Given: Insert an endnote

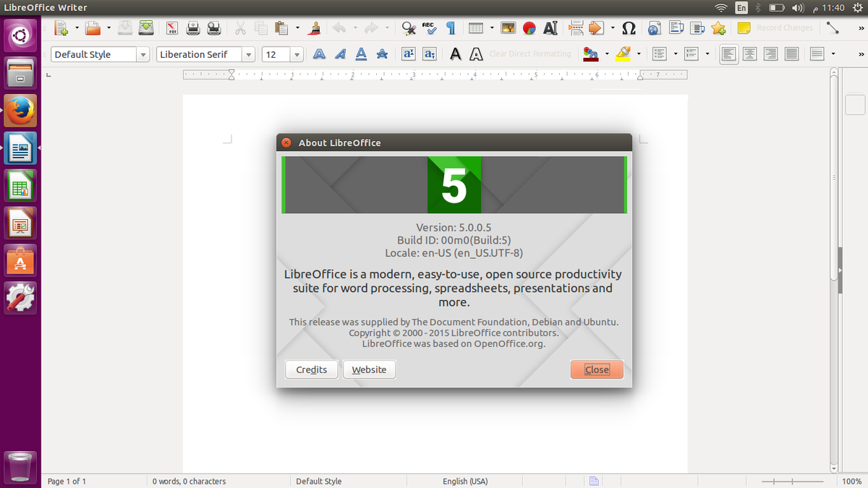Looking at the screenshot, I should 697,28.
